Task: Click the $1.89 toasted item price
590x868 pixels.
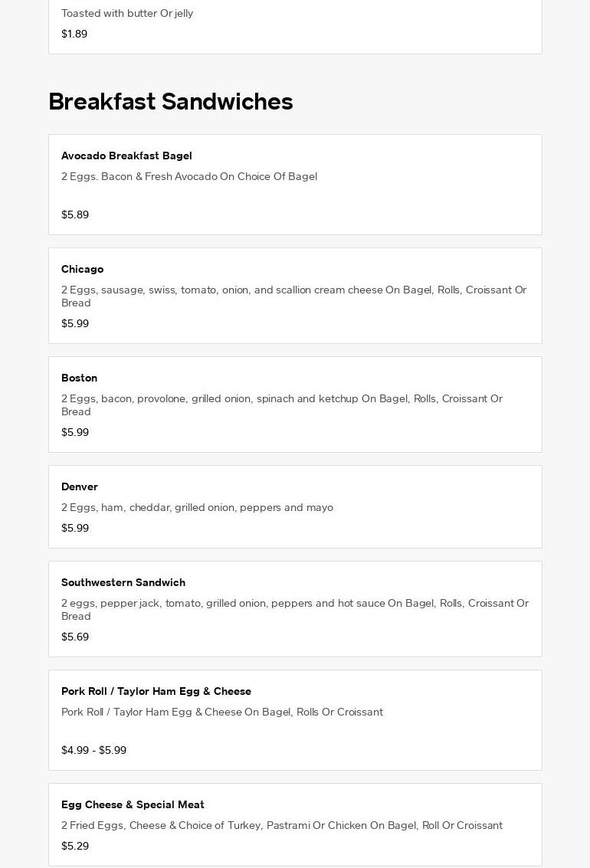Action: [74, 34]
